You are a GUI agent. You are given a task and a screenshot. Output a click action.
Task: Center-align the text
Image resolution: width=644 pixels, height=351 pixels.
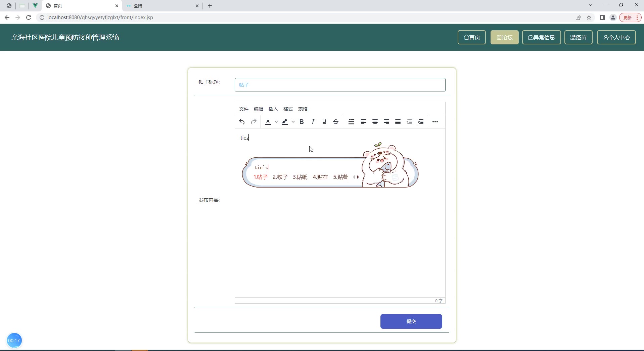[375, 122]
